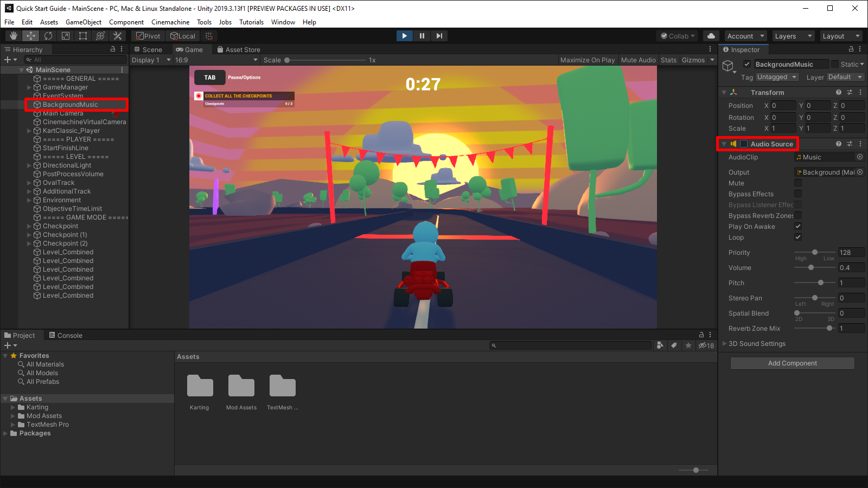
Task: Click the create asset plus icon
Action: point(7,345)
